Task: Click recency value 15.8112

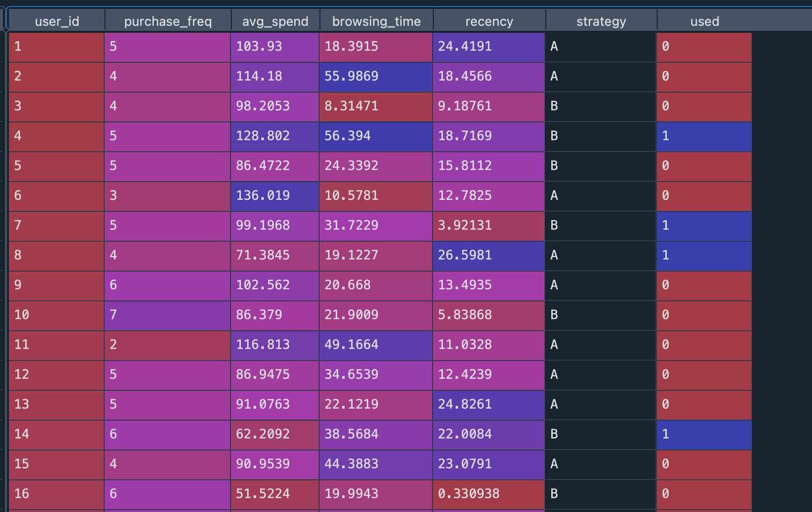Action: [489, 167]
